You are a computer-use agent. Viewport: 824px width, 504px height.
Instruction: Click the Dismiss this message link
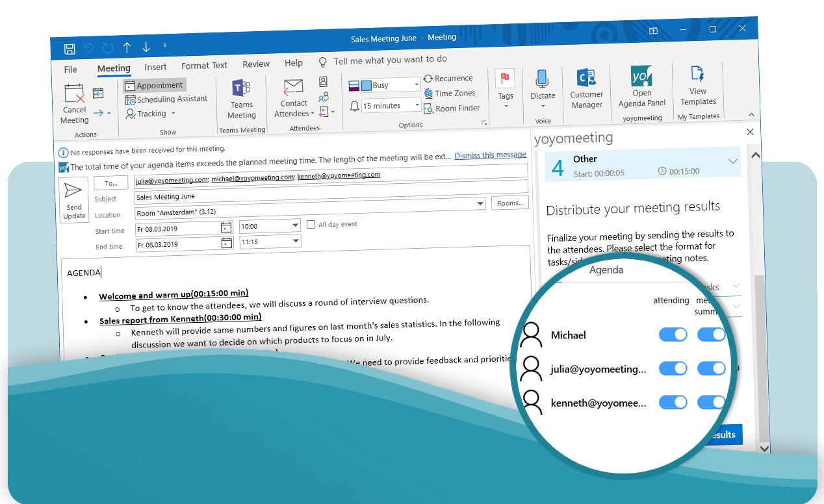click(x=490, y=155)
